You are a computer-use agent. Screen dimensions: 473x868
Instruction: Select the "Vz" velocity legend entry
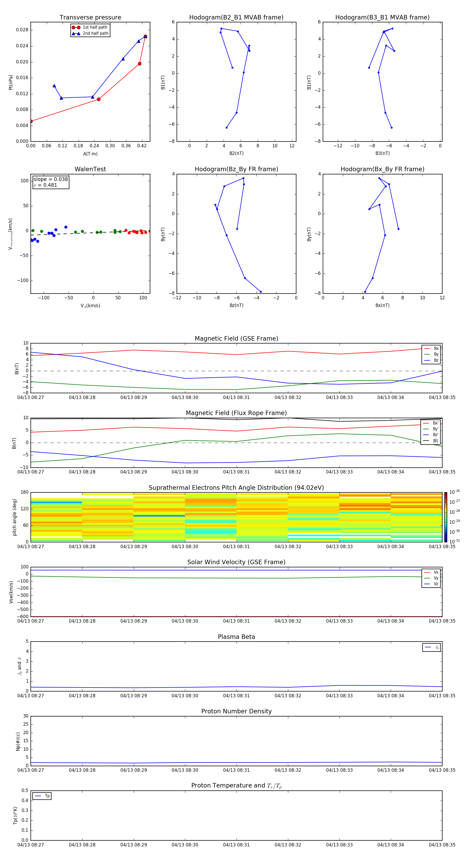(x=431, y=584)
